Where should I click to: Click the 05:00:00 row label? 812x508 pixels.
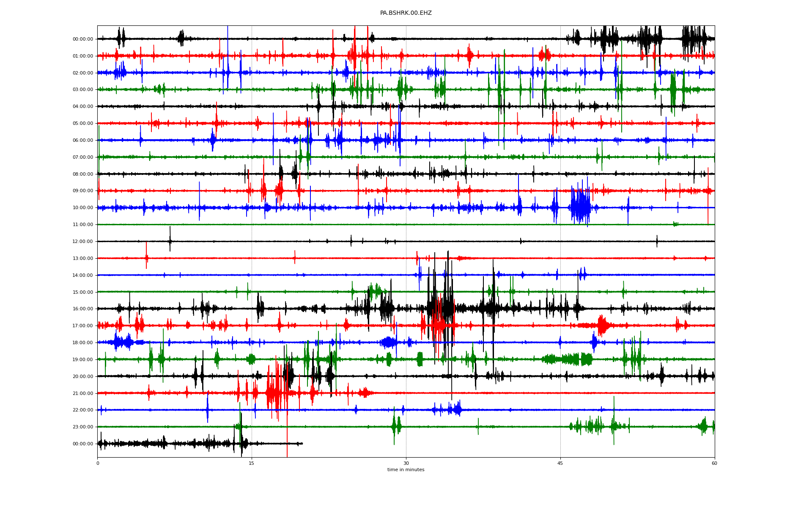click(83, 123)
